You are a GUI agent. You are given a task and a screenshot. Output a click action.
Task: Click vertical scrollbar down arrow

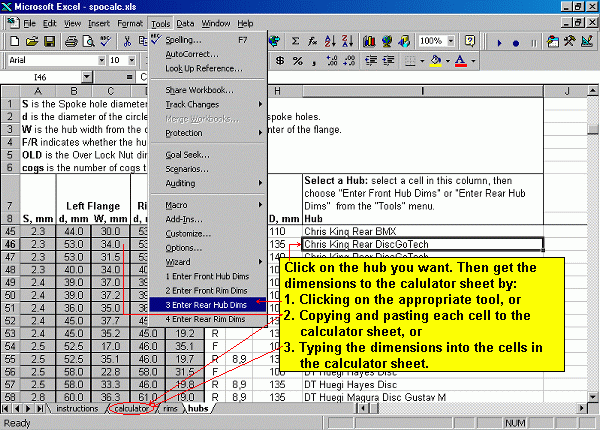[x=593, y=397]
